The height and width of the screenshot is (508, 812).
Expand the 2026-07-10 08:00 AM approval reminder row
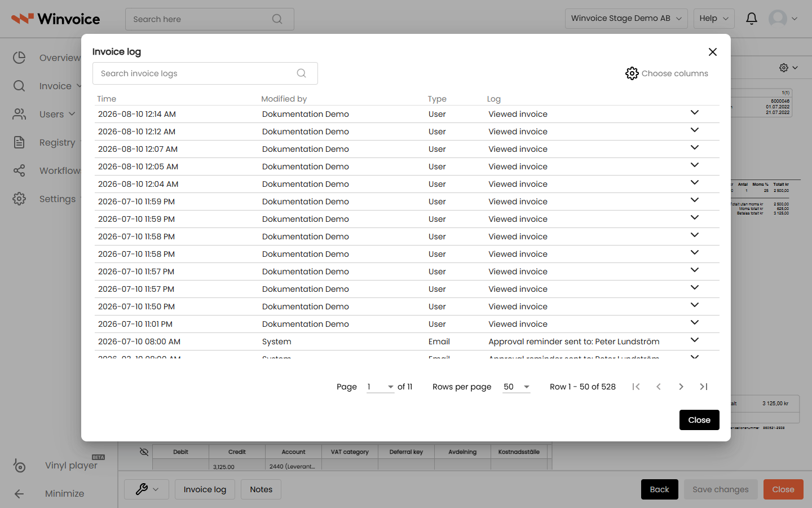pos(695,340)
